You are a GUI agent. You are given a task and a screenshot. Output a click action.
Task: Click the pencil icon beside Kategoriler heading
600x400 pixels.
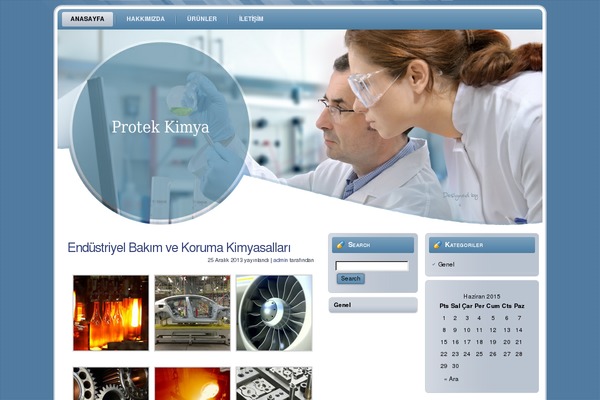click(x=437, y=245)
